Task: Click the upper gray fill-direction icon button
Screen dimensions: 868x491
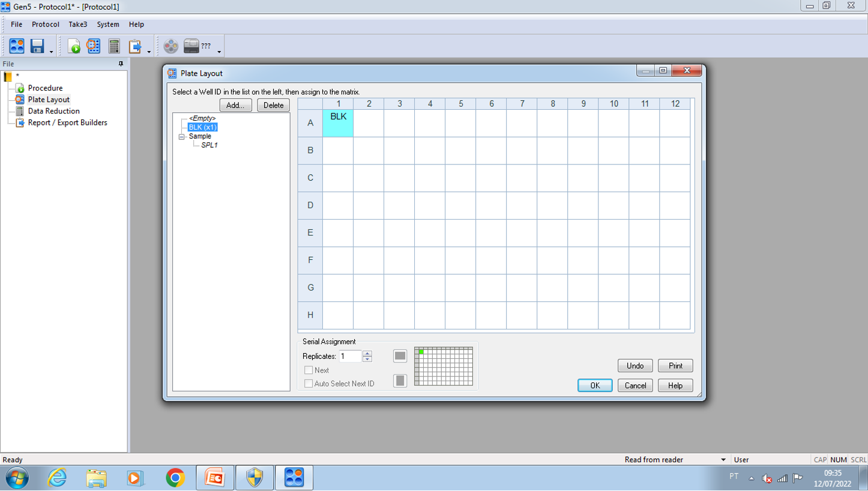Action: point(400,356)
